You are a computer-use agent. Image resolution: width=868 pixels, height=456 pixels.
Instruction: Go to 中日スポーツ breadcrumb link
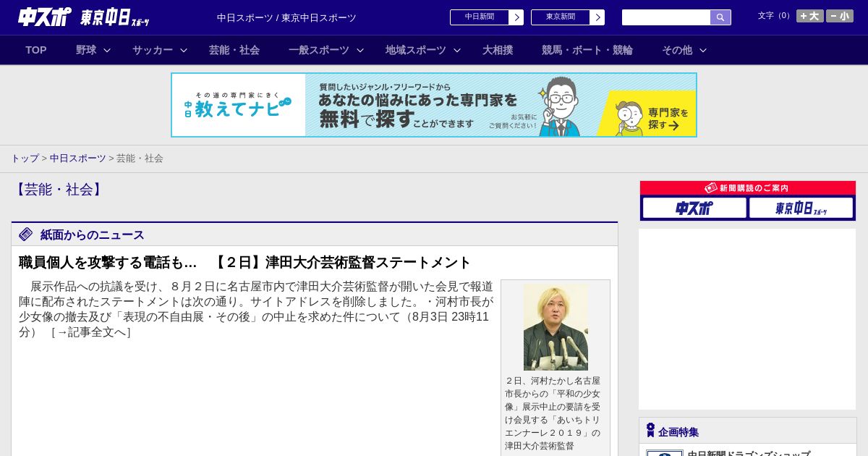tap(78, 158)
